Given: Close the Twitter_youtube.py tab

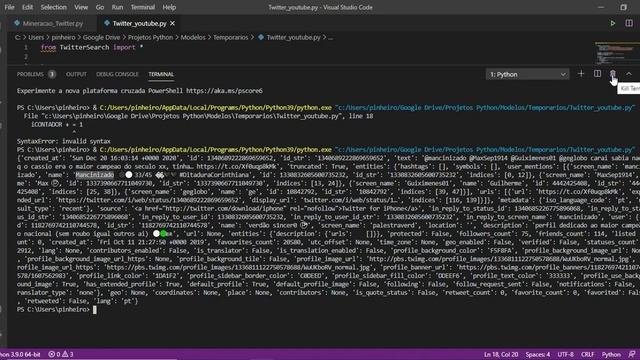Looking at the screenshot, I should (172, 24).
